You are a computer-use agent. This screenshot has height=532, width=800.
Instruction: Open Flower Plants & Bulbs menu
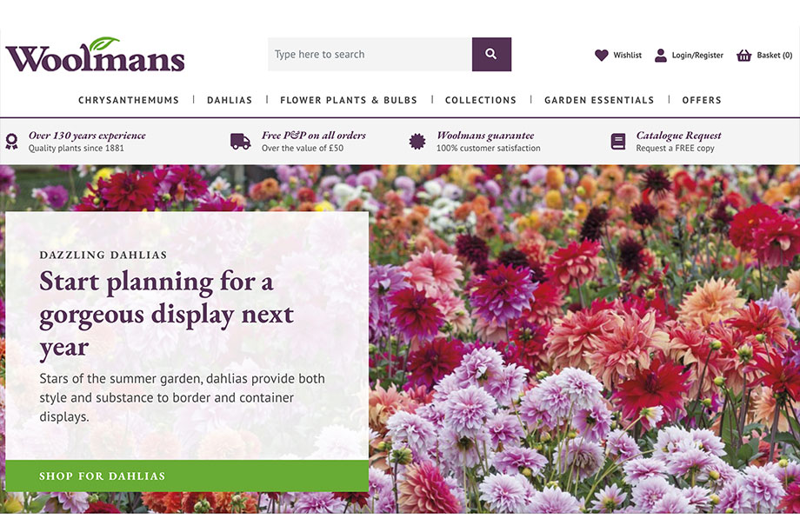coord(349,100)
